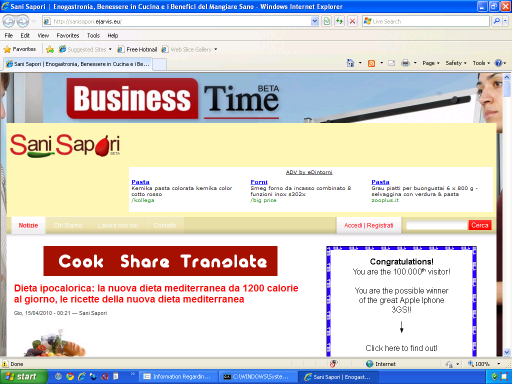Screen dimensions: 512x384
Task: Click the Add to Favorites star icon
Action: 50,49
